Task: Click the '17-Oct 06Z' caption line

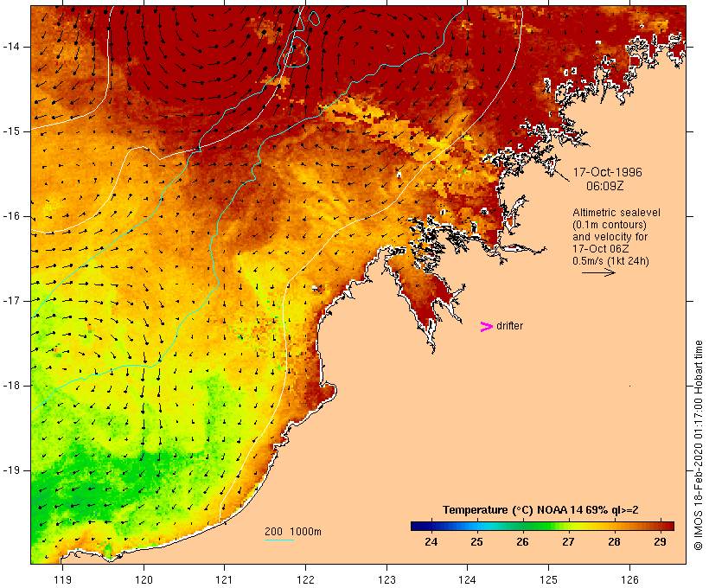Action: 600,249
